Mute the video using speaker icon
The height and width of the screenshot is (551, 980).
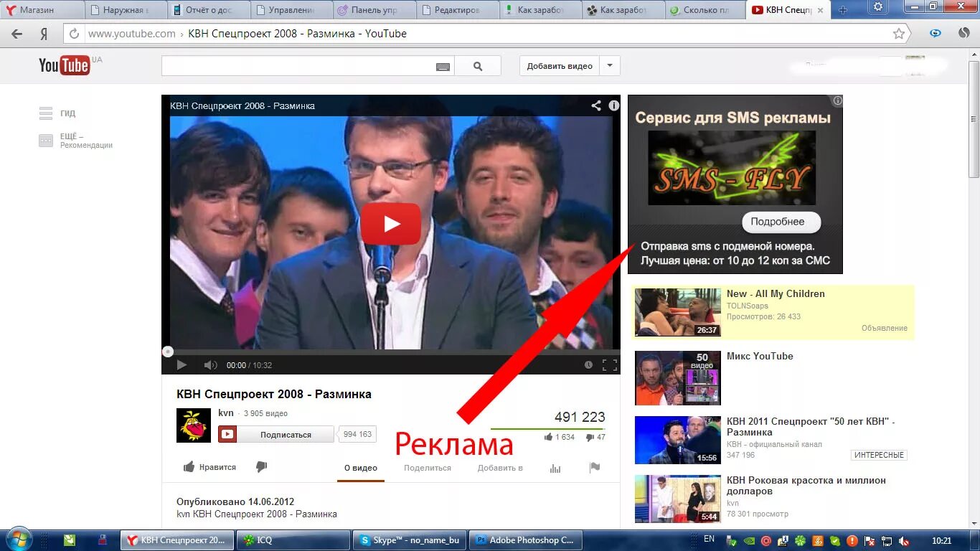210,365
